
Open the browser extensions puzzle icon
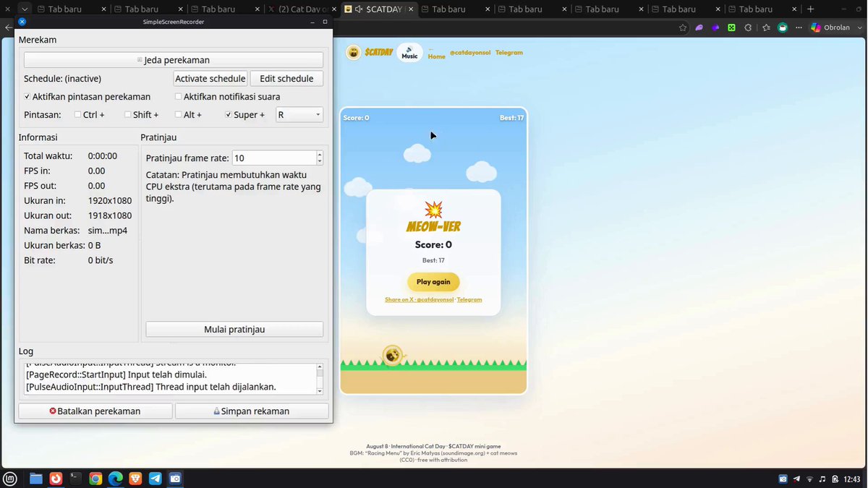click(748, 27)
